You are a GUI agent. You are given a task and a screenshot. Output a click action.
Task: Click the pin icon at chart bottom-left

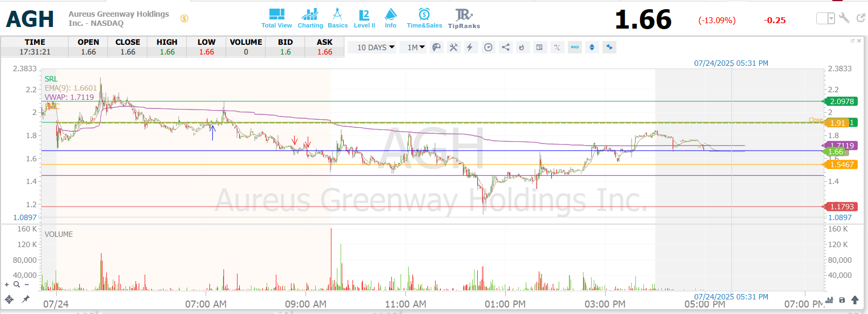[25, 299]
